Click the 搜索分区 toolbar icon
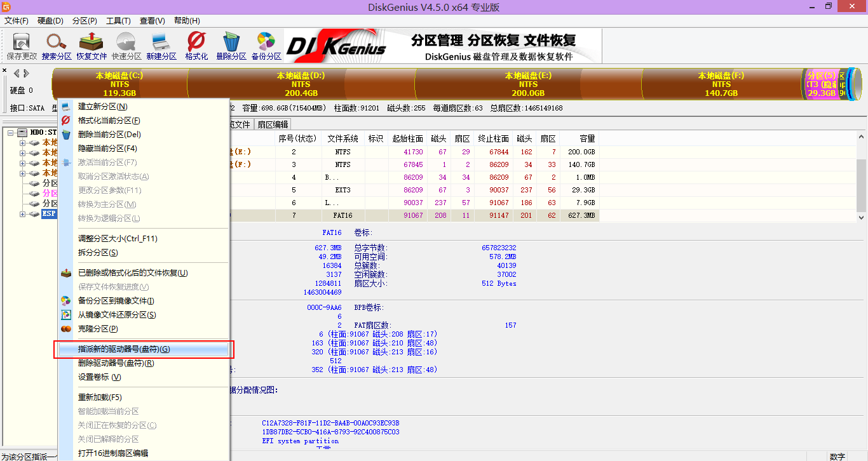The height and width of the screenshot is (461, 868). [57, 46]
